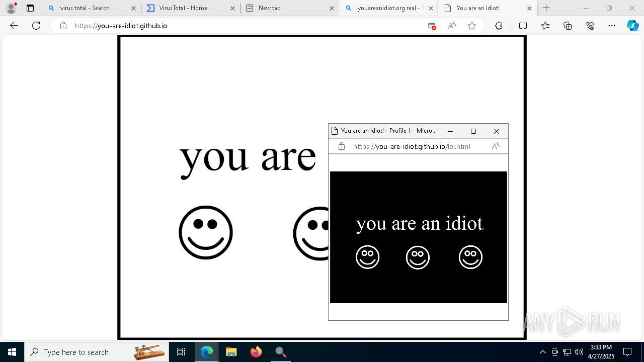Launch Firefox from the taskbar
This screenshot has width=644, height=362.
click(256, 352)
